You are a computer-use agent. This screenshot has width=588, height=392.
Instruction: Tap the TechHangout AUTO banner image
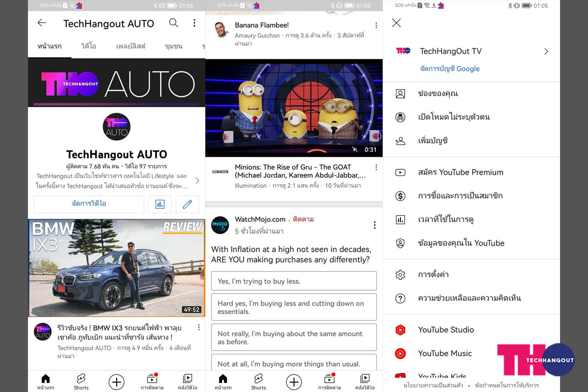(x=117, y=83)
